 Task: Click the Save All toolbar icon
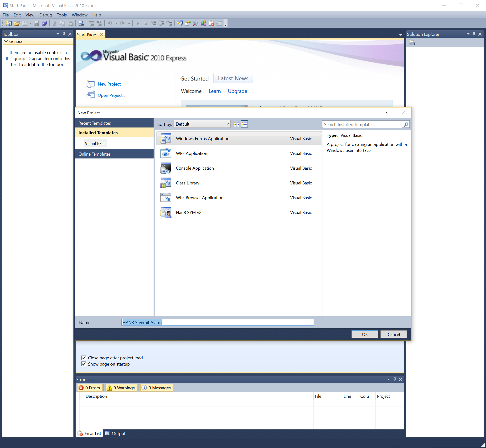tap(44, 24)
